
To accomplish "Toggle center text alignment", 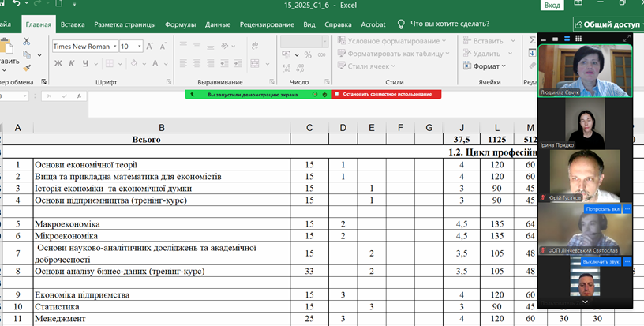I will pos(197,64).
